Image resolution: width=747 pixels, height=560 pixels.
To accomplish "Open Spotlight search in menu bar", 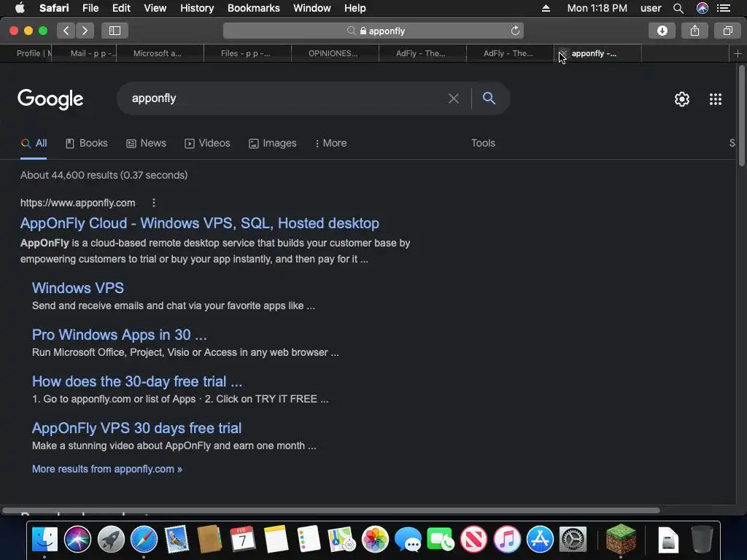I will (678, 8).
